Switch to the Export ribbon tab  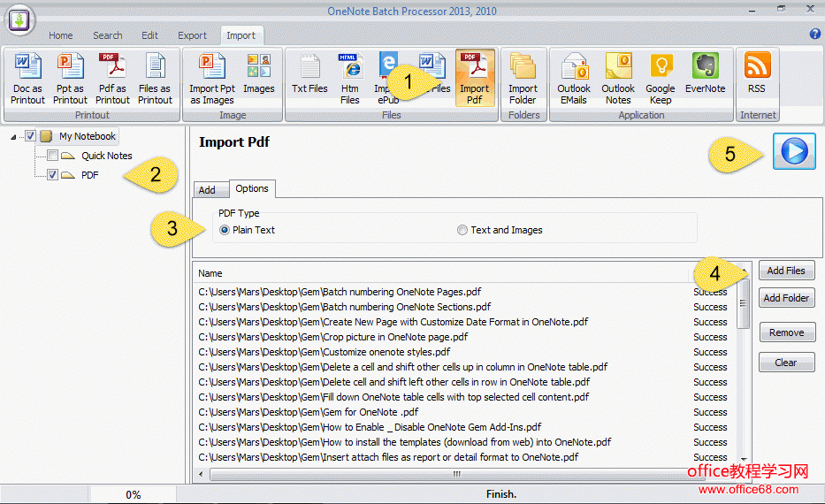pyautogui.click(x=192, y=35)
